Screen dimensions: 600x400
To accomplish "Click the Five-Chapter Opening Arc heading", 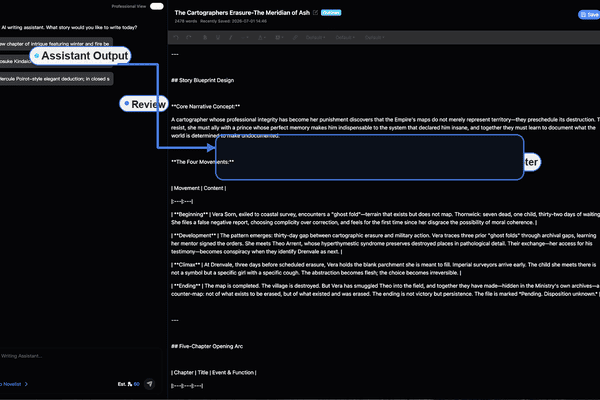I will tap(207, 346).
